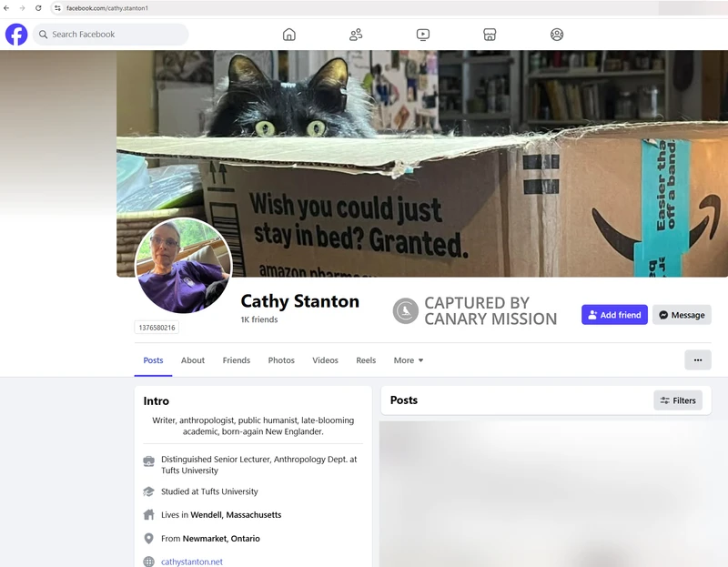
Task: Click the browser back arrow
Action: click(6, 8)
